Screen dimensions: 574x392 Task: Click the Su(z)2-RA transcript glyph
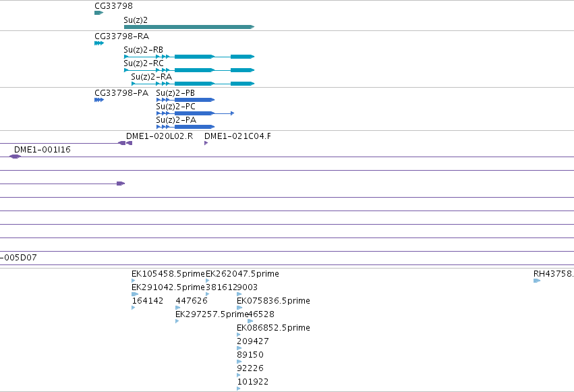pos(193,84)
